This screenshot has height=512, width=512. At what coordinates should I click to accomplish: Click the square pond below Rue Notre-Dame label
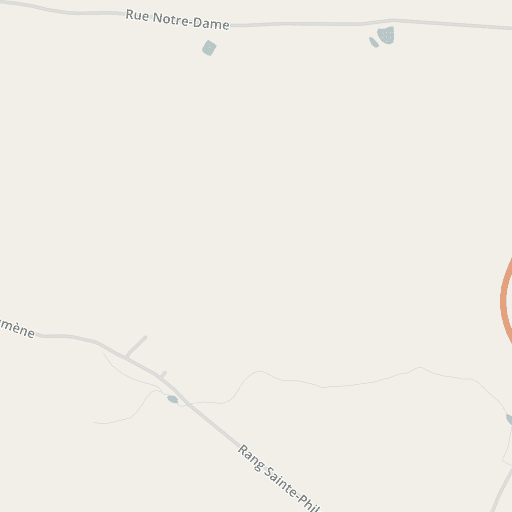[x=209, y=48]
